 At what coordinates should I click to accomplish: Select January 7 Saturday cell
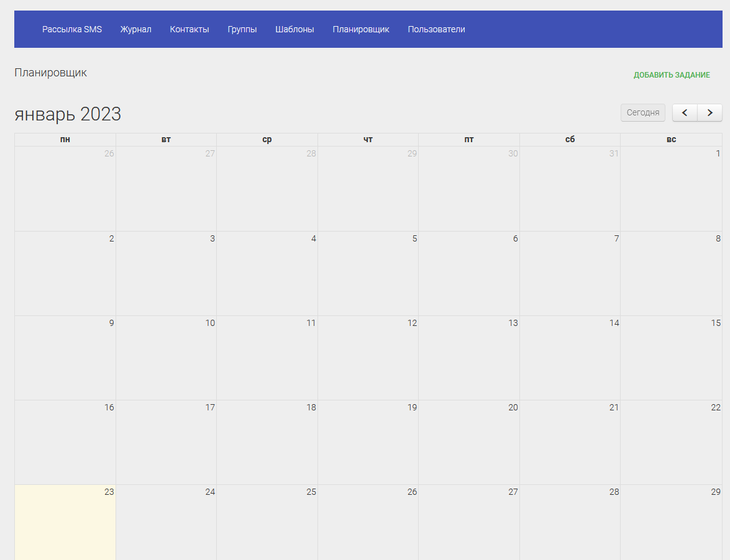570,273
